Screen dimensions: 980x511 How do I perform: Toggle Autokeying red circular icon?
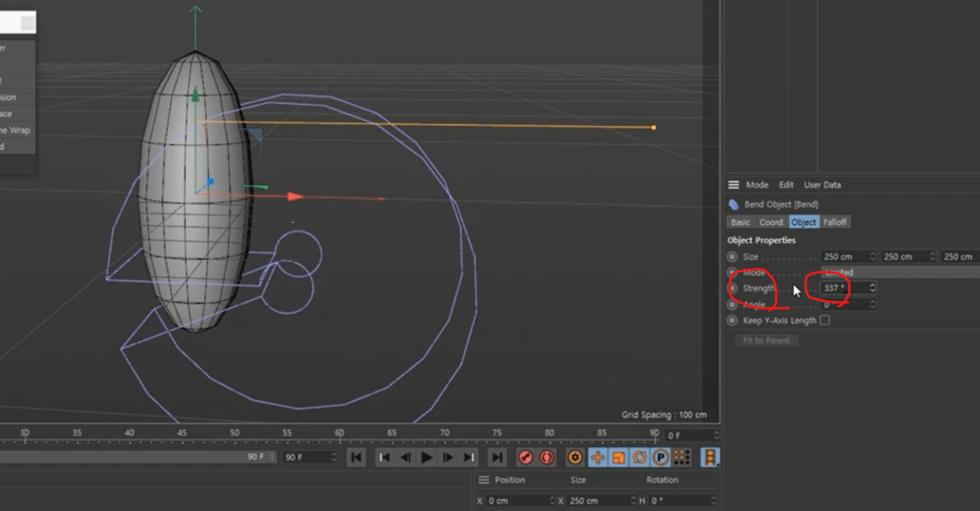547,458
